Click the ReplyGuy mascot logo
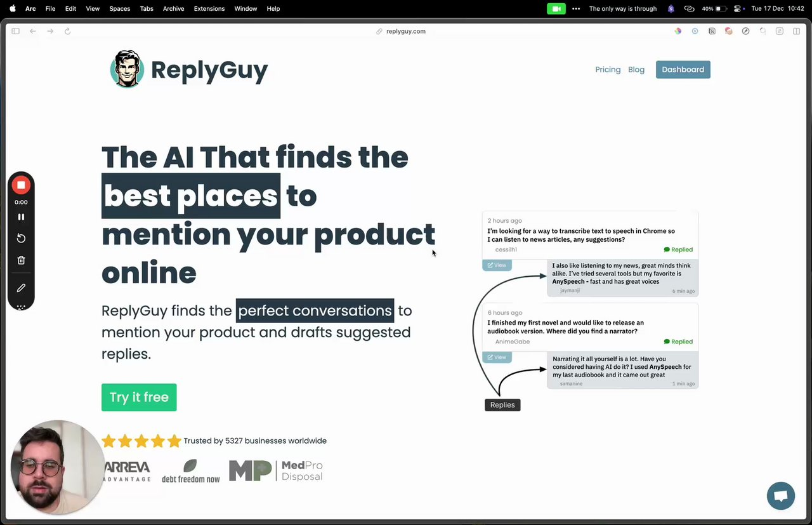This screenshot has width=812, height=525. [x=127, y=69]
